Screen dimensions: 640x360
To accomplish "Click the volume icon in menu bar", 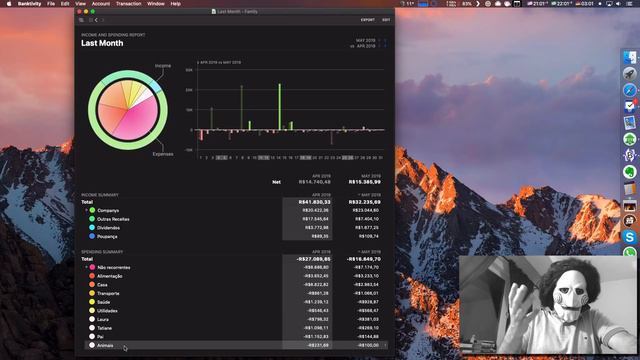I will tap(618, 4).
